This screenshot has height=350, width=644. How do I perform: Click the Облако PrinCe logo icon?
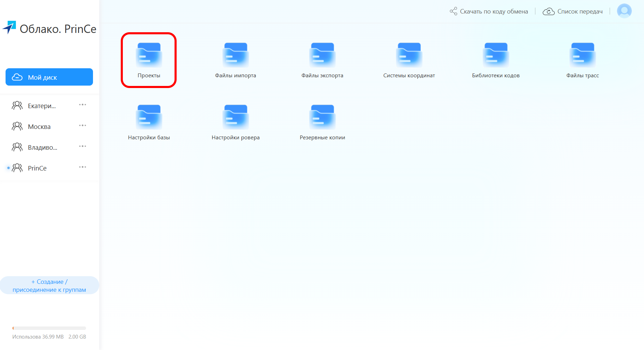[x=9, y=27]
